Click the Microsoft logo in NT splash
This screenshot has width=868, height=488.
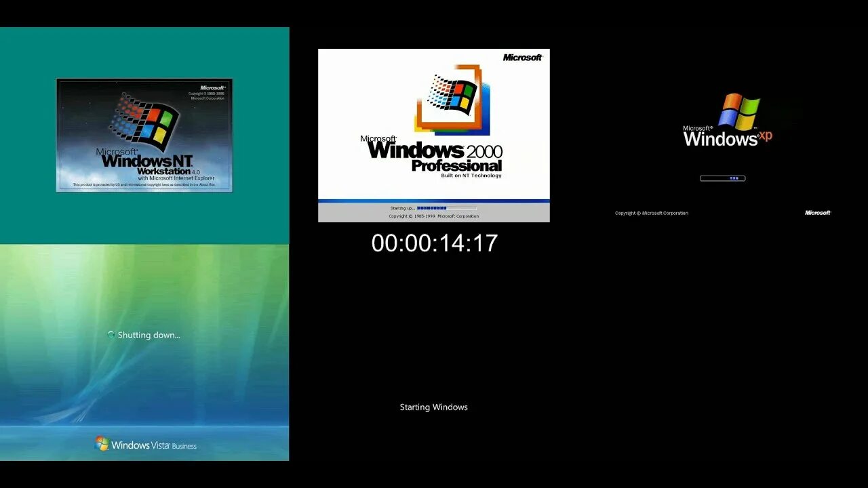click(x=212, y=87)
